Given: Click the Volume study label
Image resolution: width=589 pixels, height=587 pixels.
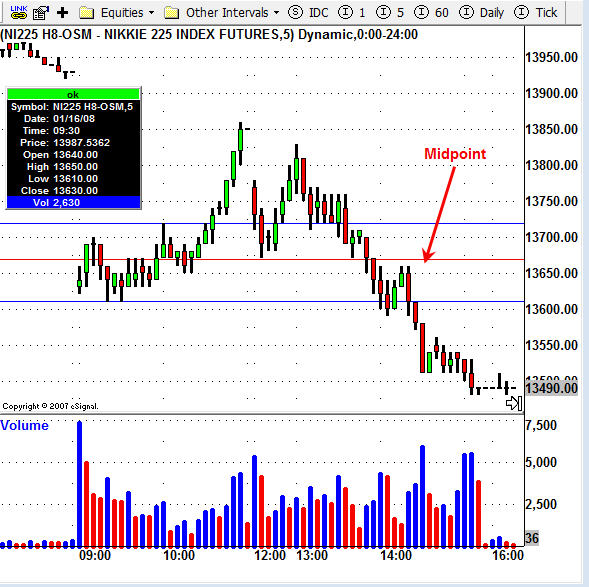Looking at the screenshot, I should click(24, 426).
